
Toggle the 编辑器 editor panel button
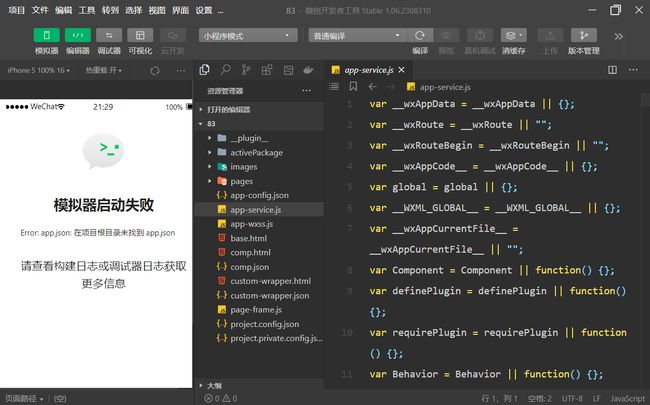click(x=78, y=35)
